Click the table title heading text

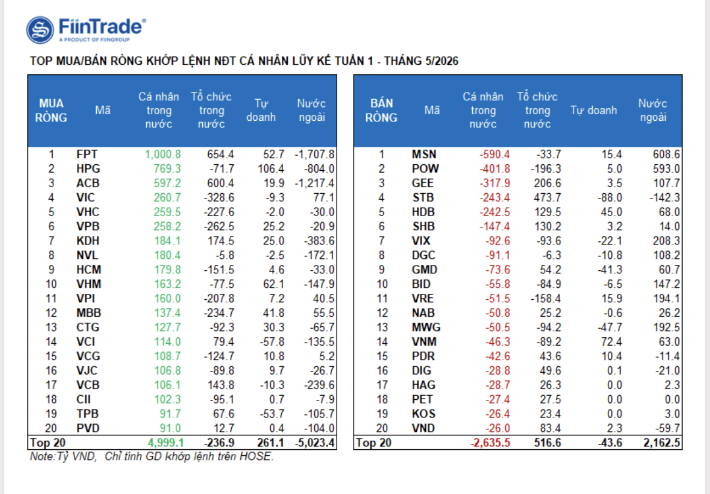(x=244, y=61)
